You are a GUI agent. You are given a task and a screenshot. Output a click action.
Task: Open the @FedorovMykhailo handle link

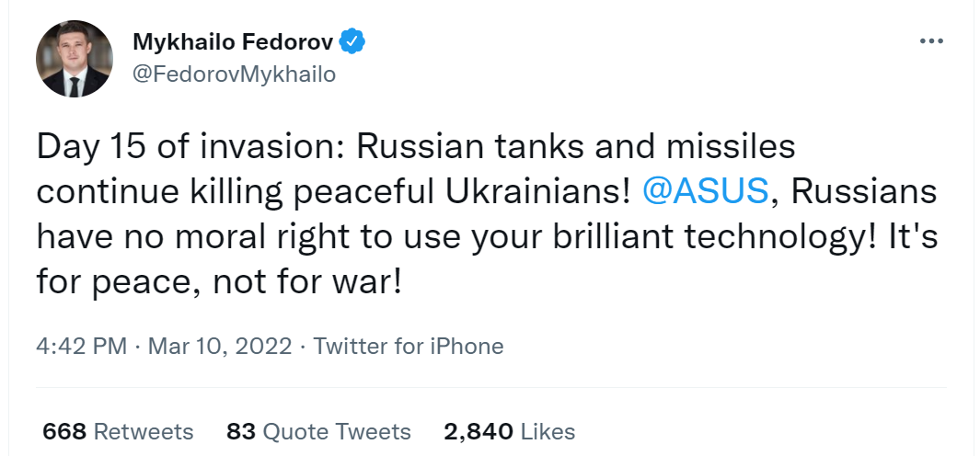coord(235,74)
